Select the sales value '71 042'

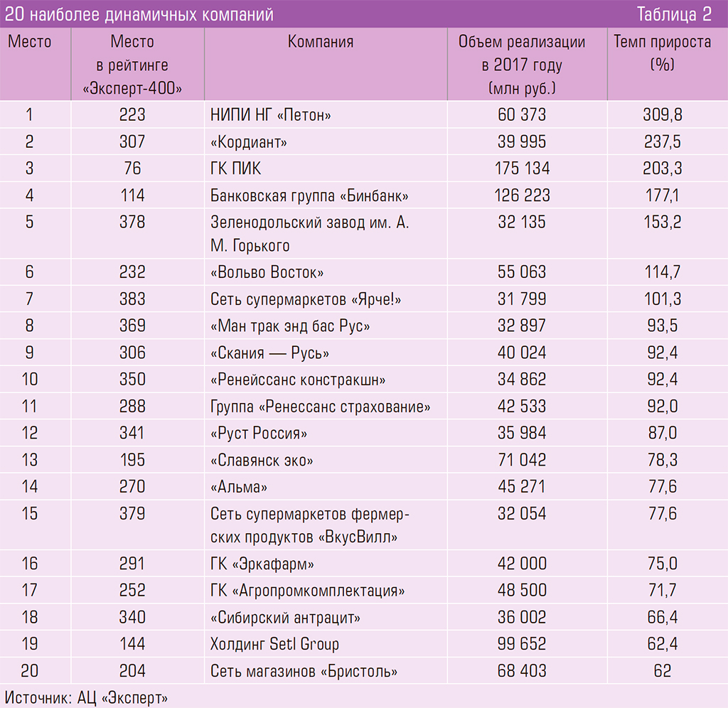(x=522, y=460)
